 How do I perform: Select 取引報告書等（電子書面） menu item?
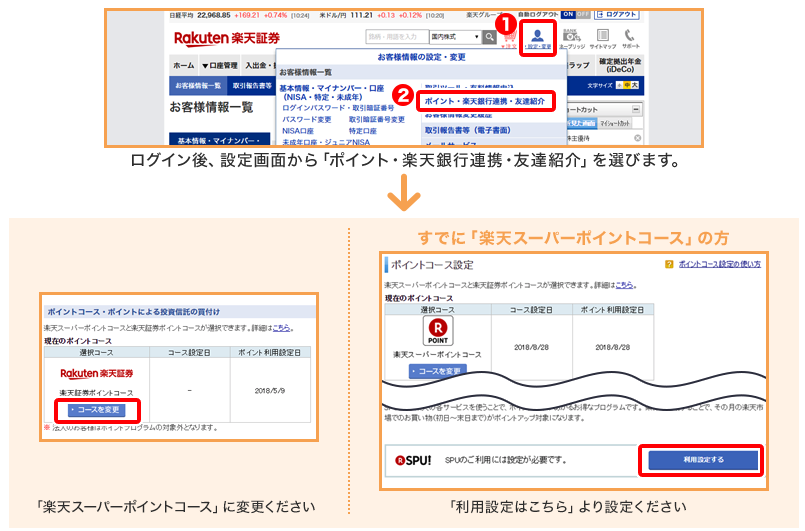point(467,130)
